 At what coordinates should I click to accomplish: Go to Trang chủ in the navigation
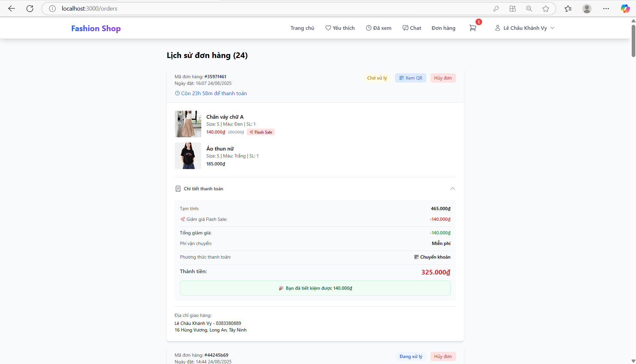coord(302,28)
